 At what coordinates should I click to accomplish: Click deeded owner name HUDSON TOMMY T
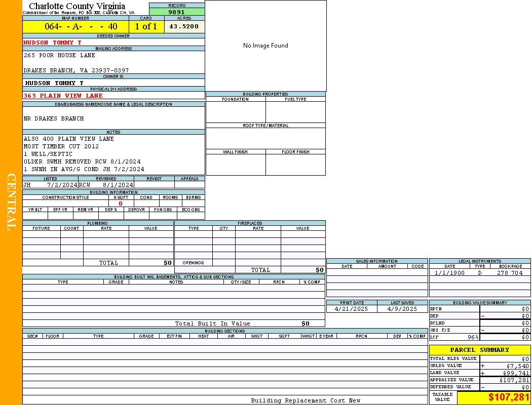click(52, 43)
